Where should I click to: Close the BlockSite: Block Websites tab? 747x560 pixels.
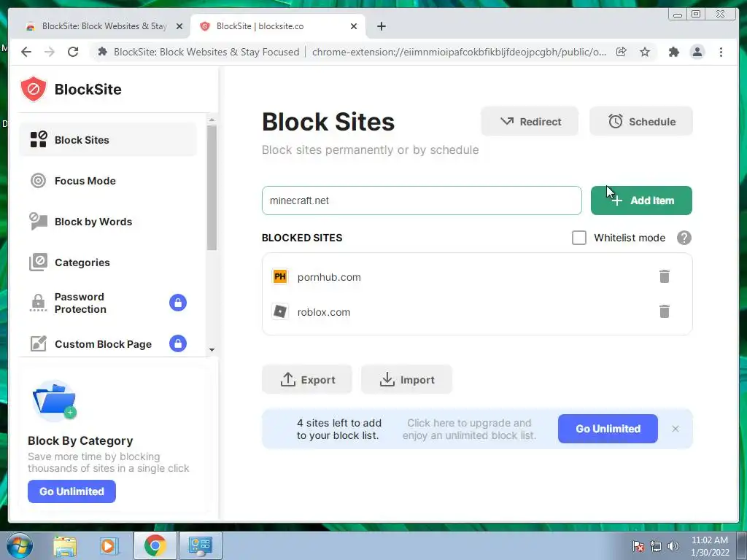point(179,27)
